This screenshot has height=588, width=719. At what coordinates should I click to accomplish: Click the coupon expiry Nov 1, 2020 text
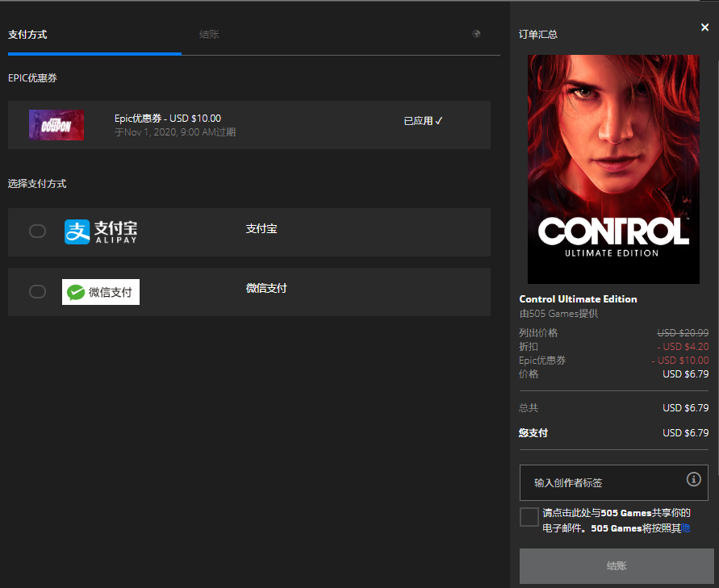click(x=175, y=132)
